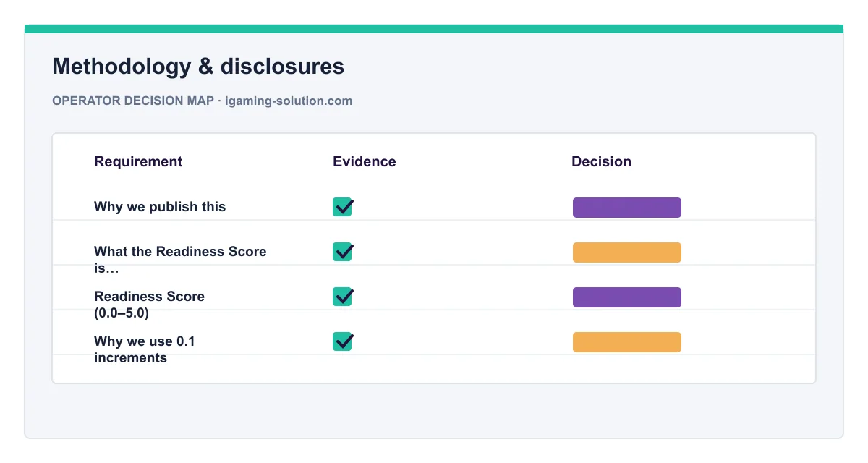Click orange decision bar for What the Readiness Score is
This screenshot has width=868, height=463.
tap(627, 252)
